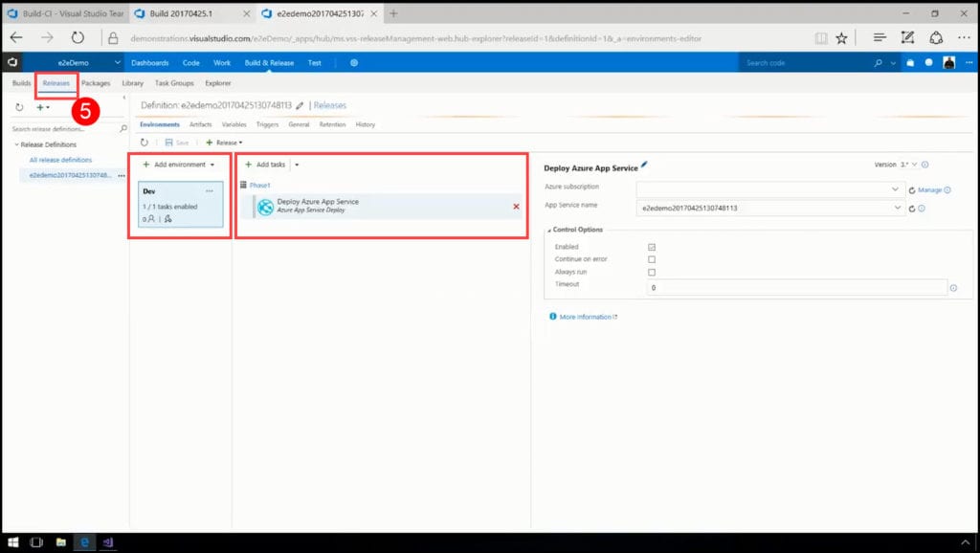Open the Triggers tab of the definition
This screenshot has height=553, width=980.
pos(268,125)
